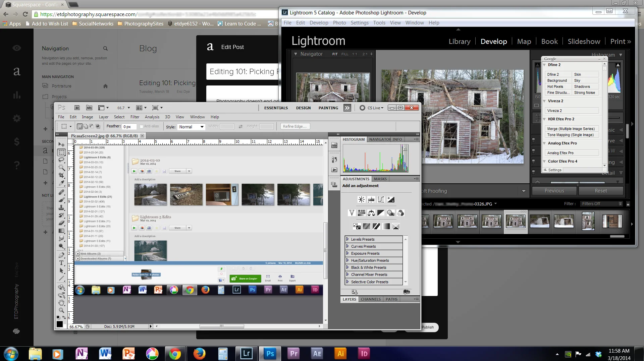Collapse the Dfine 2 section in Google panel

544,65
